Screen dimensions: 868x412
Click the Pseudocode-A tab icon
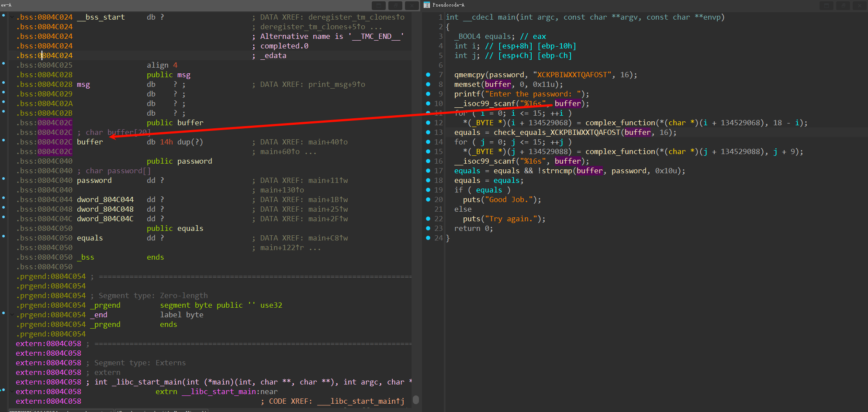pyautogui.click(x=427, y=5)
